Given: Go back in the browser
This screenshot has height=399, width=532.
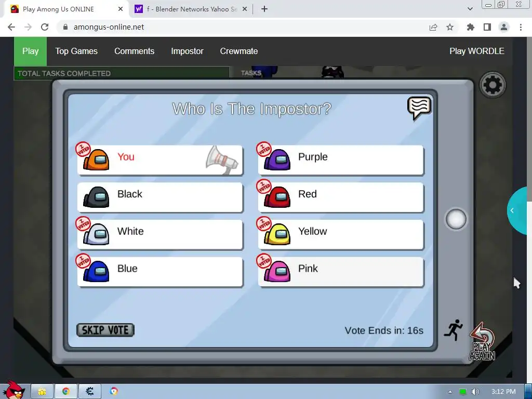Looking at the screenshot, I should point(11,27).
